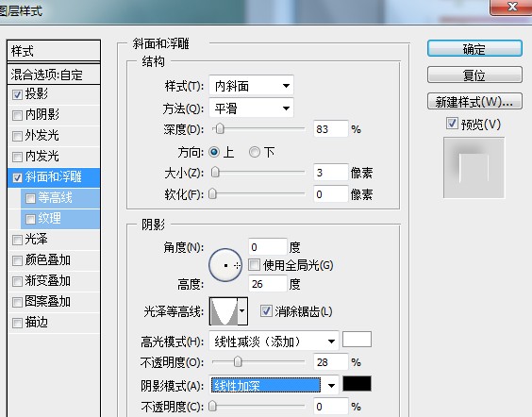Toggle the 使用全局光 checkbox
The height and width of the screenshot is (417, 532).
pos(254,265)
